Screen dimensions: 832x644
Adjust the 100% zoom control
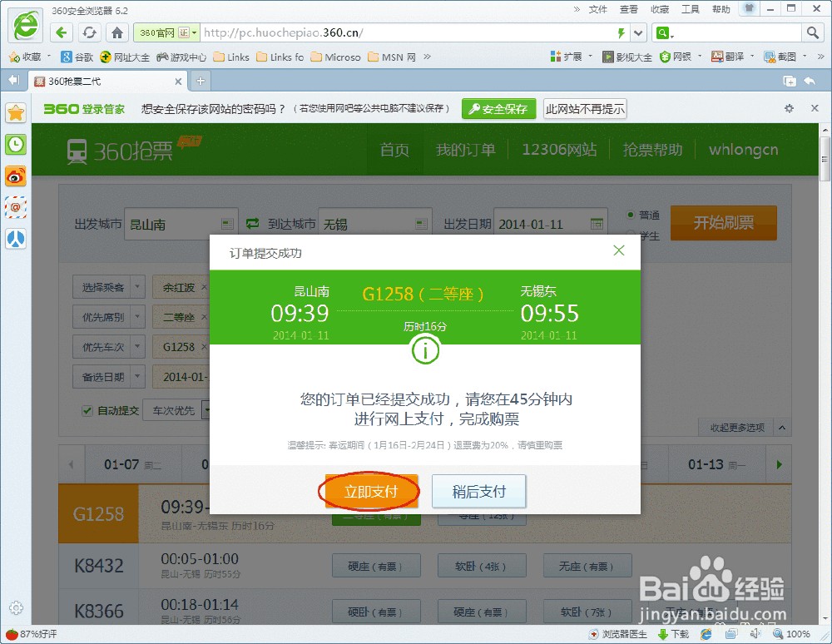tap(792, 634)
